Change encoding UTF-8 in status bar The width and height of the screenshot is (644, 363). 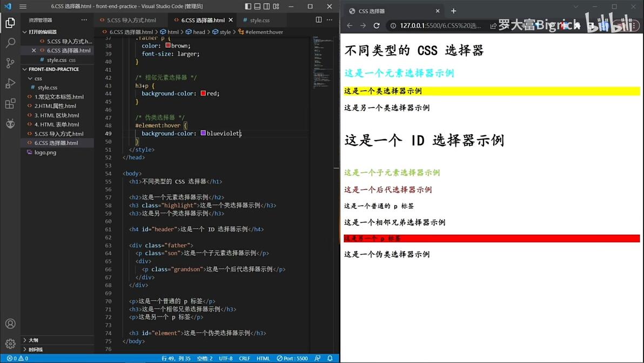(x=225, y=359)
